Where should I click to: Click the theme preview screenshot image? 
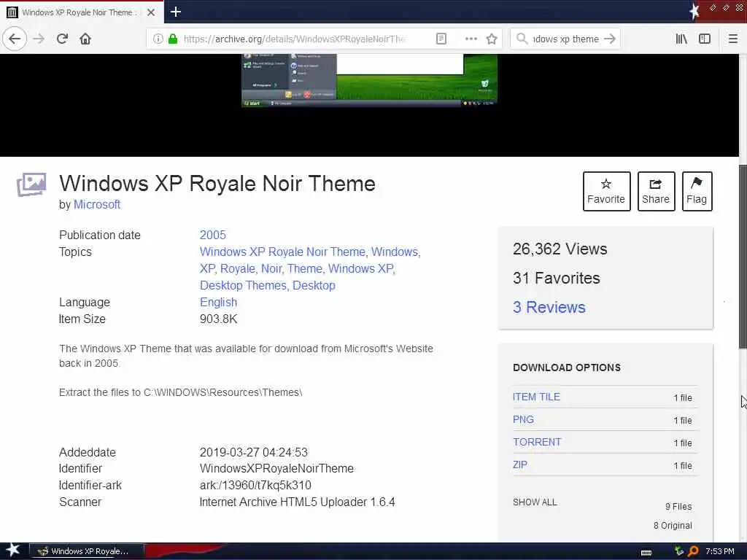click(369, 80)
